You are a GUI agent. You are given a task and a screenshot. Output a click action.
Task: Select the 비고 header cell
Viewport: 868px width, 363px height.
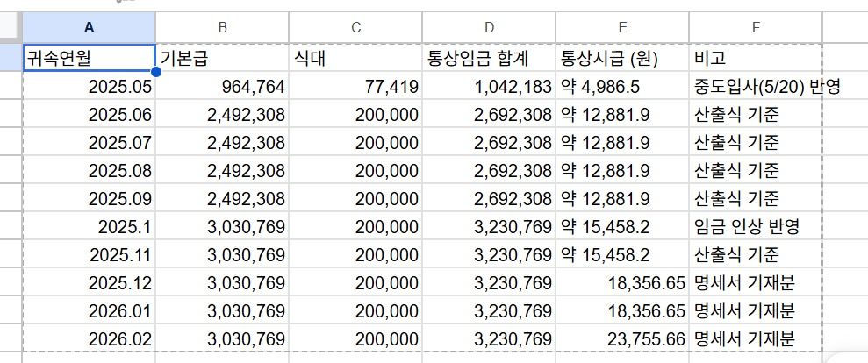pos(756,58)
